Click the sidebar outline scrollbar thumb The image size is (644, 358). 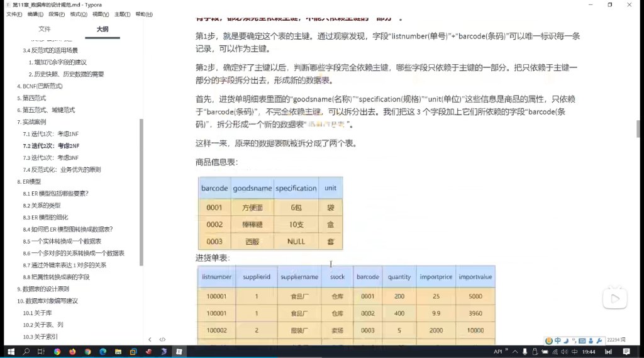click(x=142, y=193)
